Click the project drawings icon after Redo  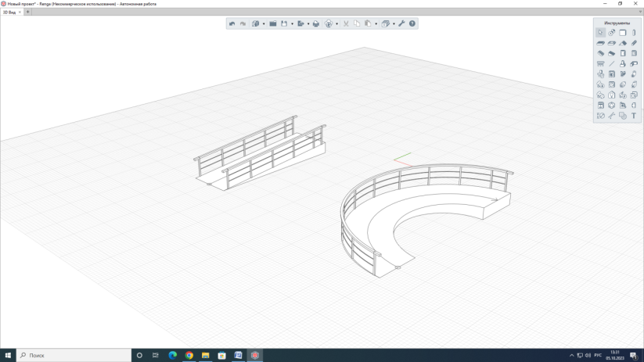pyautogui.click(x=255, y=23)
